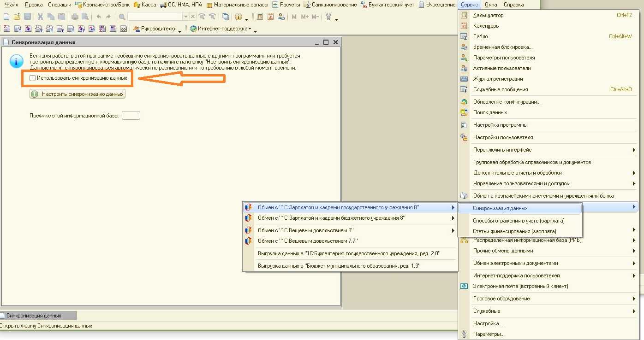The image size is (644, 340).
Task: Open the Правка menu
Action: pyautogui.click(x=34, y=5)
